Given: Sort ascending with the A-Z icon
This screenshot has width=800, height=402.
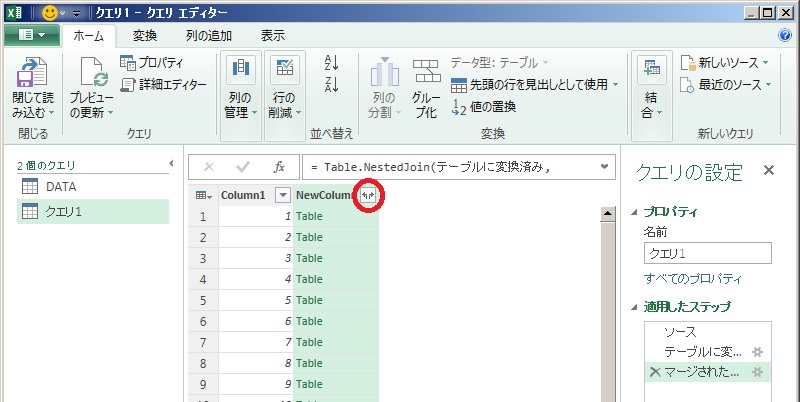Looking at the screenshot, I should (332, 63).
